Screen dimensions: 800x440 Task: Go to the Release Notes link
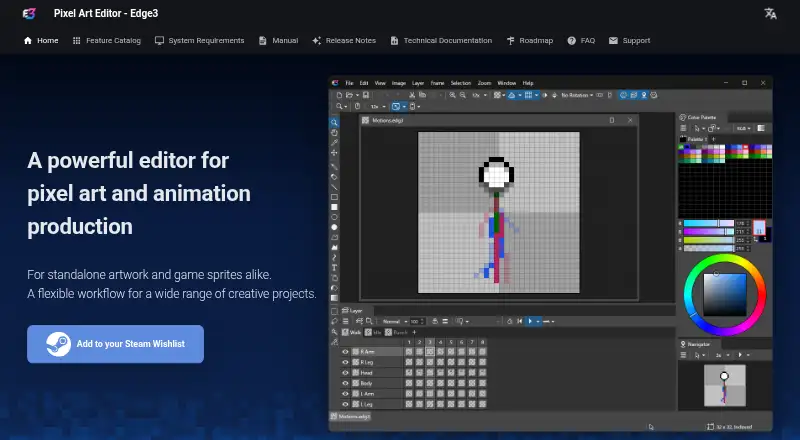(x=344, y=40)
